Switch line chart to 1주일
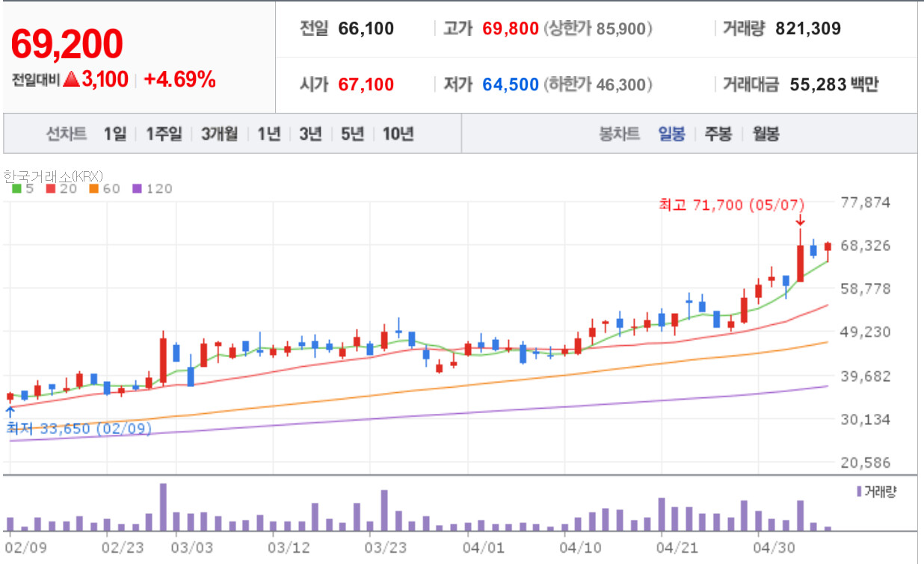 pos(164,134)
